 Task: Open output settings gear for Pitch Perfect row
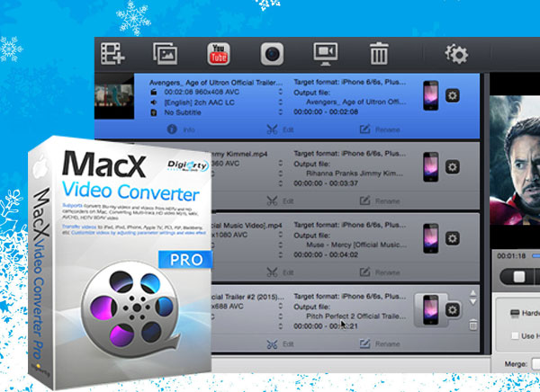[453, 310]
